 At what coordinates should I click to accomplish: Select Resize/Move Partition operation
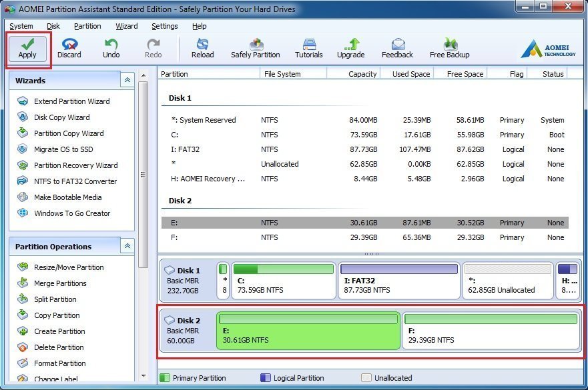tap(61, 267)
